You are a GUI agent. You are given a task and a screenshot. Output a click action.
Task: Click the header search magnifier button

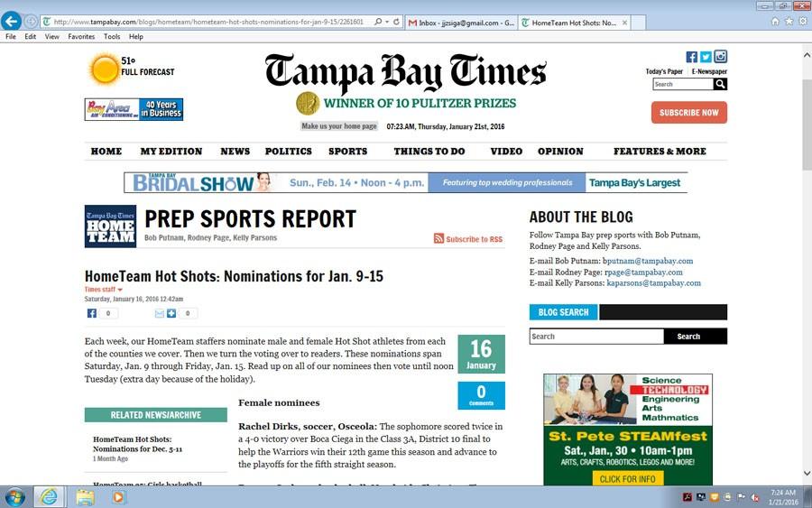click(720, 84)
